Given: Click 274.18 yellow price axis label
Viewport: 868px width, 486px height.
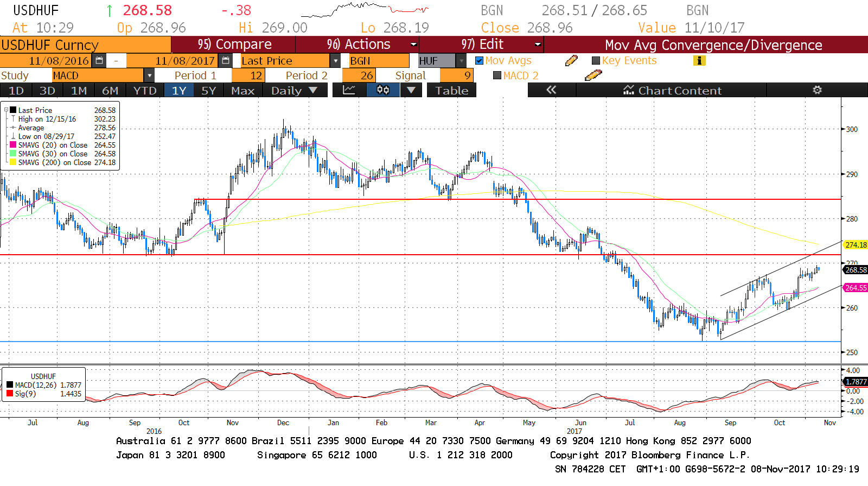Looking at the screenshot, I should [856, 245].
